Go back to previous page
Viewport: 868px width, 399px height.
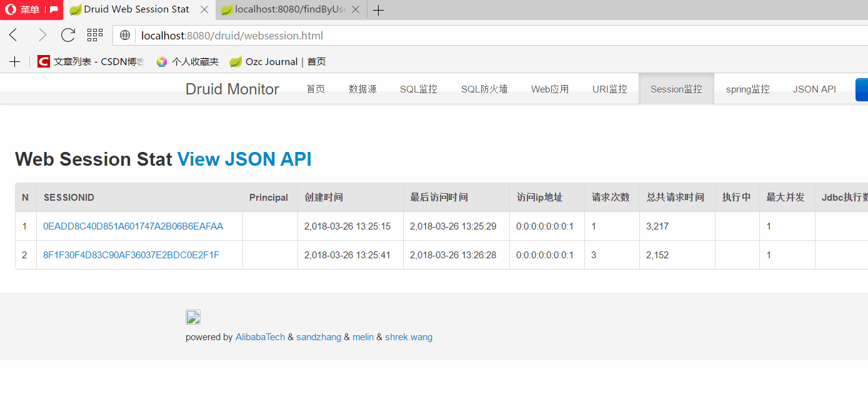(14, 35)
